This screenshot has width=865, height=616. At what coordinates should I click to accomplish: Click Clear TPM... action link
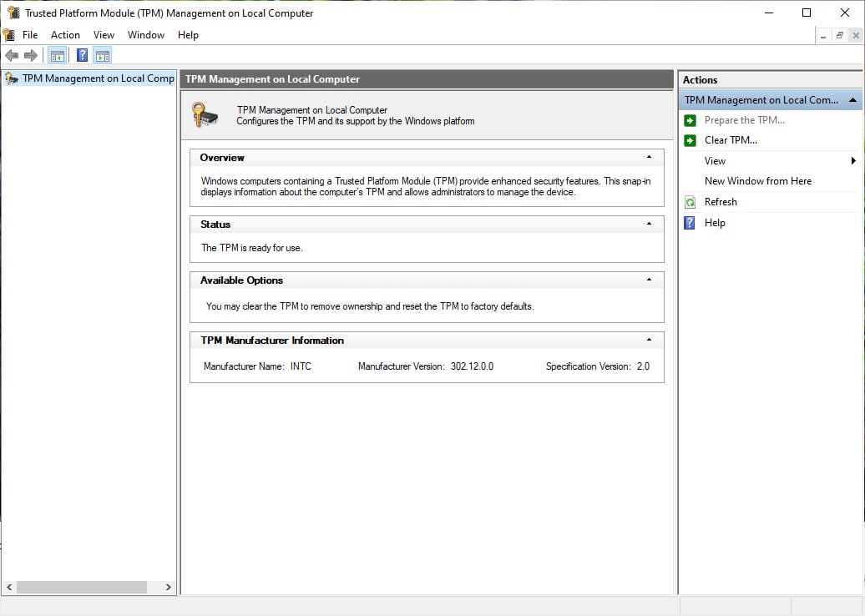(x=731, y=140)
